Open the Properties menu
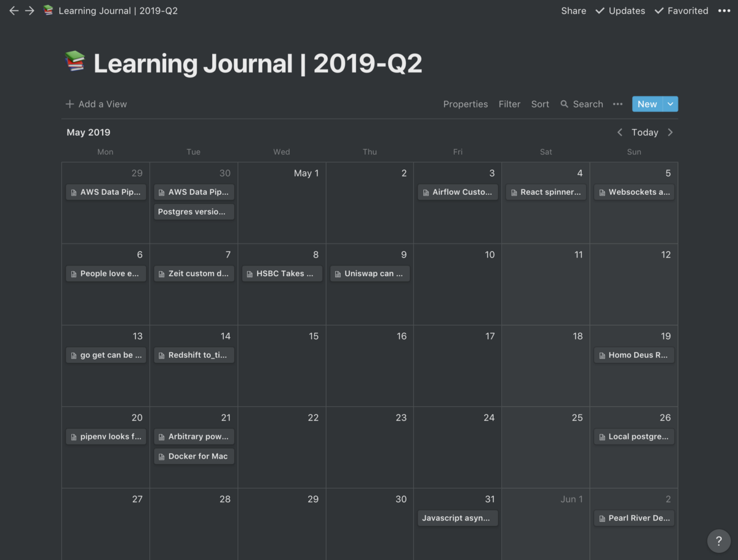The image size is (738, 560). pyautogui.click(x=465, y=105)
